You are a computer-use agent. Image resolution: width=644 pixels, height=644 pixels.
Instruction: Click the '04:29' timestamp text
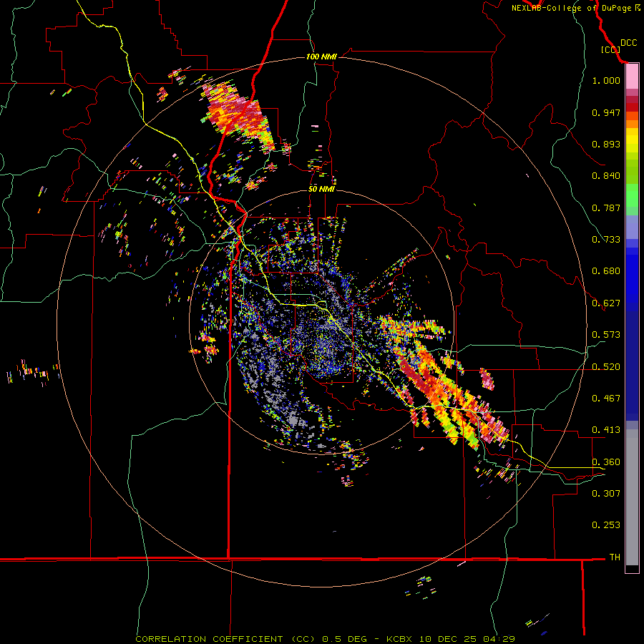tap(499, 639)
